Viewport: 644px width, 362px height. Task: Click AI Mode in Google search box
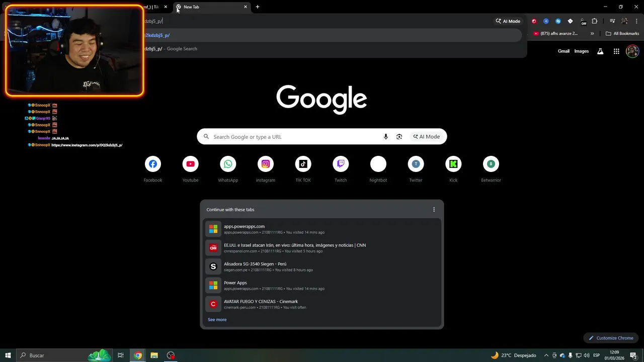tap(427, 137)
